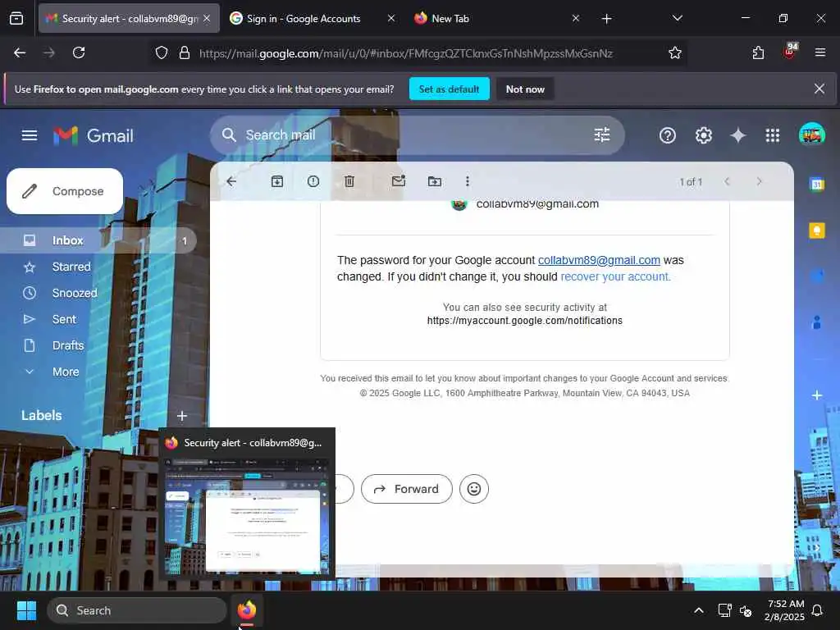Open the Google apps grid
The width and height of the screenshot is (840, 630).
pyautogui.click(x=773, y=135)
